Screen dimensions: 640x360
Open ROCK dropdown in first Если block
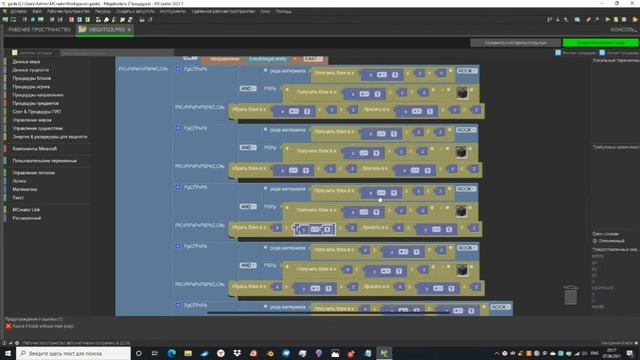pos(466,71)
